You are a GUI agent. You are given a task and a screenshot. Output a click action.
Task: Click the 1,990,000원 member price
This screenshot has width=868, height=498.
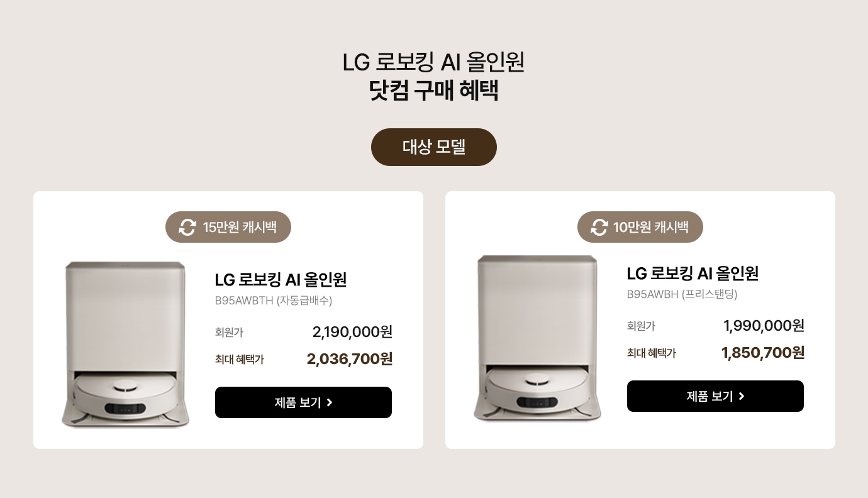tap(764, 326)
